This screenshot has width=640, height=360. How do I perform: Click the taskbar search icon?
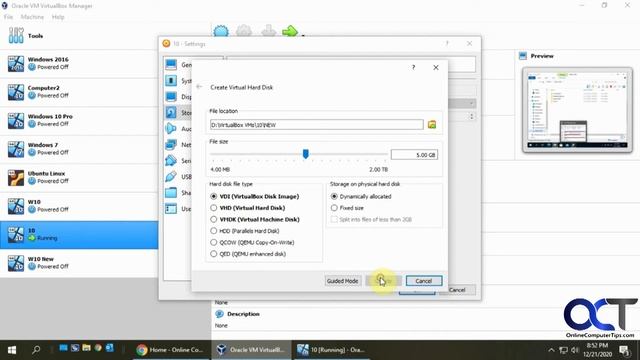36,350
